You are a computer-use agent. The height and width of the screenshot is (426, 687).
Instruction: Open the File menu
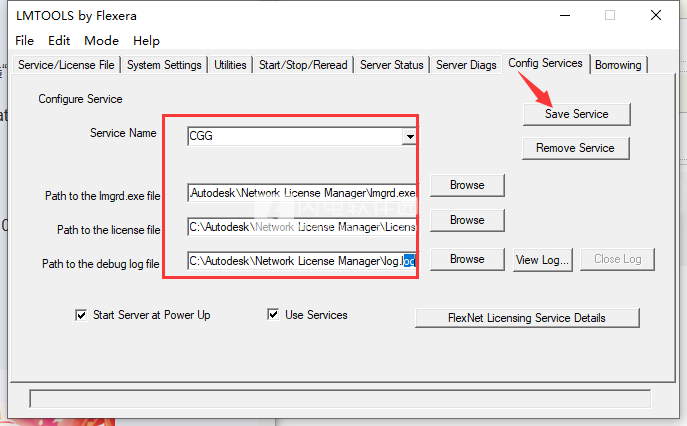click(x=25, y=41)
